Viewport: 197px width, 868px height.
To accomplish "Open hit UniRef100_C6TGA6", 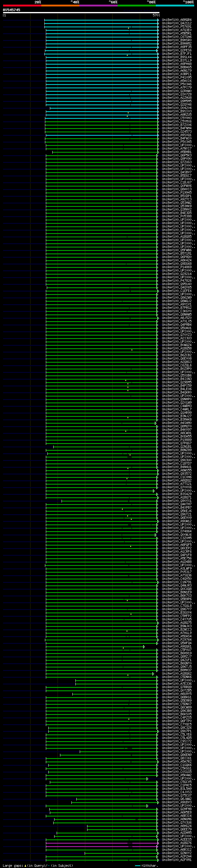I will (176, 37).
